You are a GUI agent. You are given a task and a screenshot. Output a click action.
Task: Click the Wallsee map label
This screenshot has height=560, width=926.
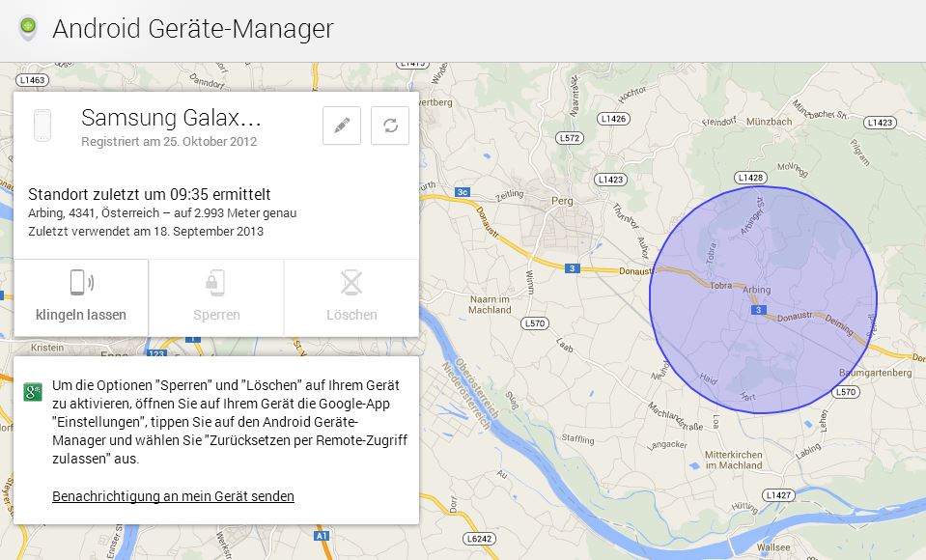773,547
